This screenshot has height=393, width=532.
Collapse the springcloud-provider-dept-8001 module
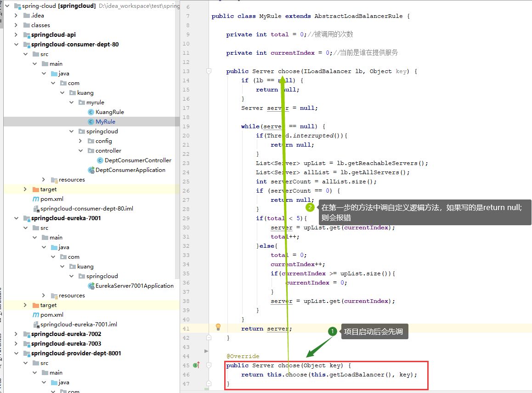tap(16, 353)
